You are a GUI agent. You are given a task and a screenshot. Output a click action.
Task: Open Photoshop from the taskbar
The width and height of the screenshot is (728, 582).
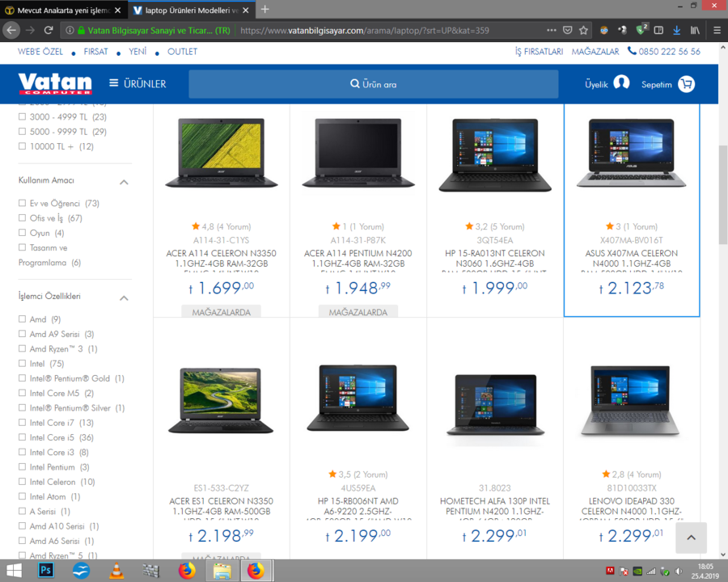tap(46, 570)
